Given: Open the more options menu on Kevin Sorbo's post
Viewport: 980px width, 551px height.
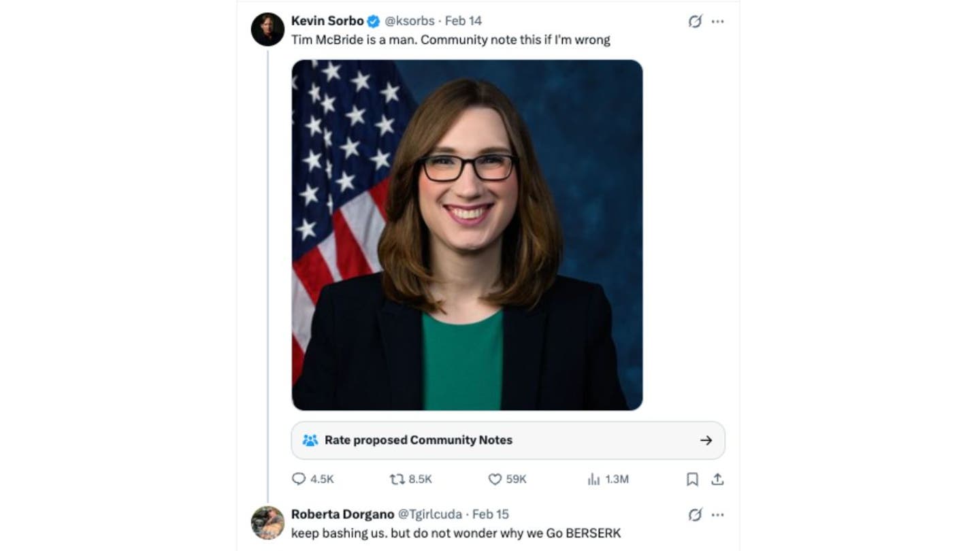Looking at the screenshot, I should point(718,21).
